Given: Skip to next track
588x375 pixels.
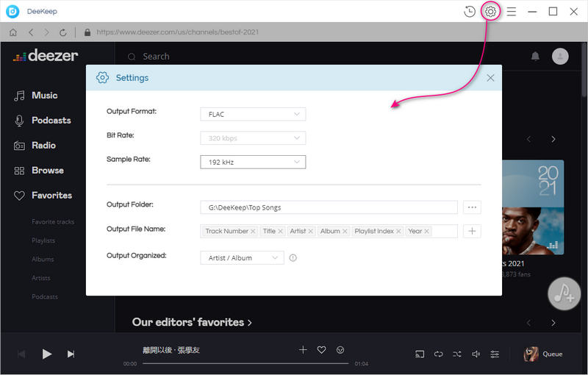Looking at the screenshot, I should tap(71, 354).
